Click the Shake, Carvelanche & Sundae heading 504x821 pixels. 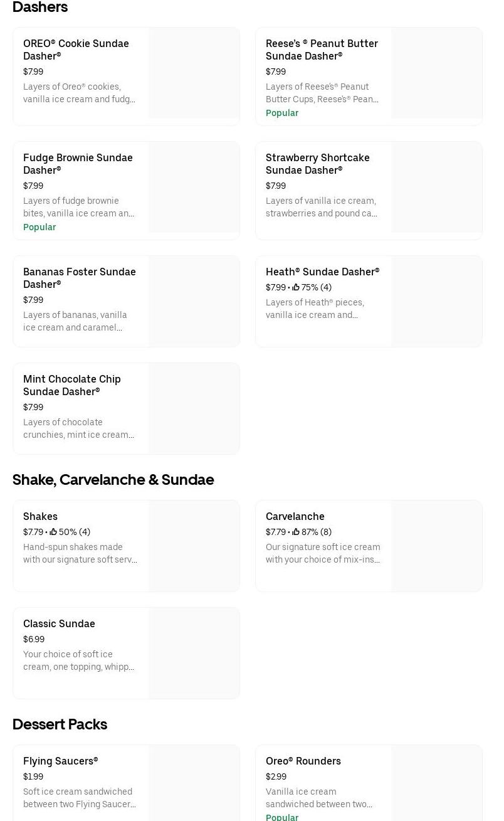113,480
